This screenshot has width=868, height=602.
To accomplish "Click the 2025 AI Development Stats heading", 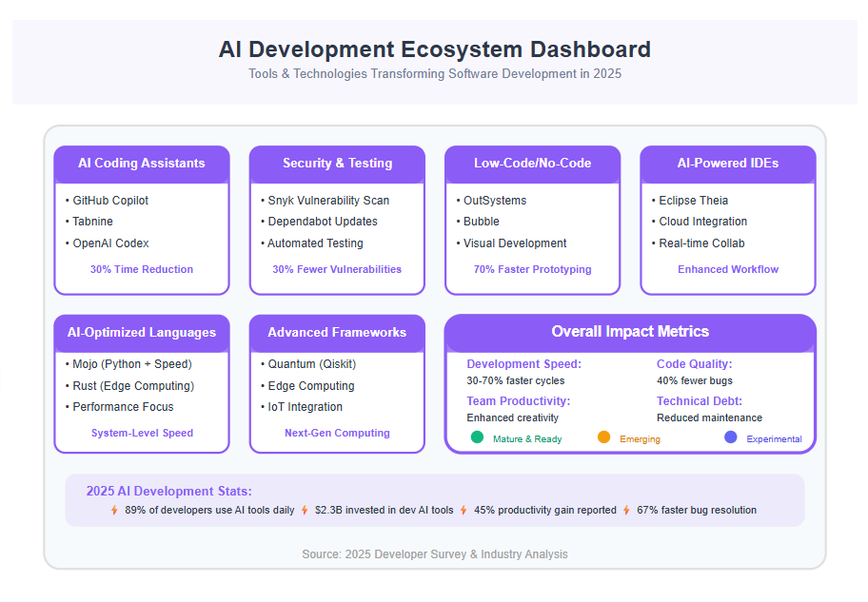I will [x=168, y=492].
